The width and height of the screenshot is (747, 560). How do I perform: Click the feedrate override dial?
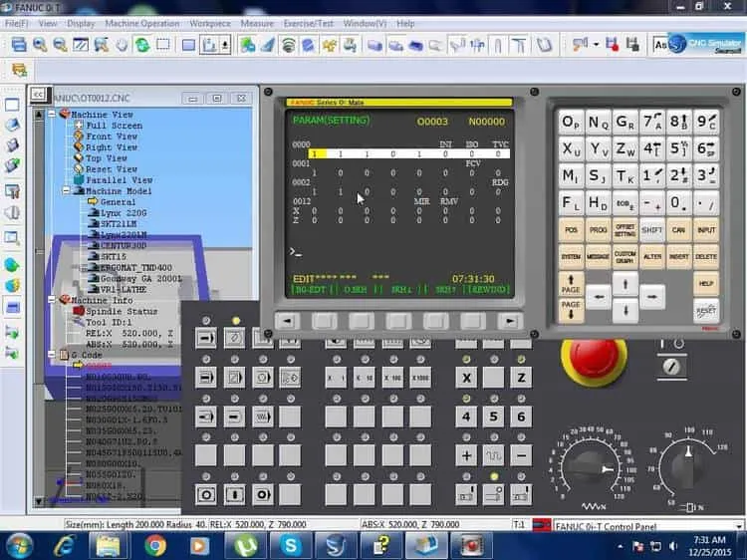tap(591, 468)
